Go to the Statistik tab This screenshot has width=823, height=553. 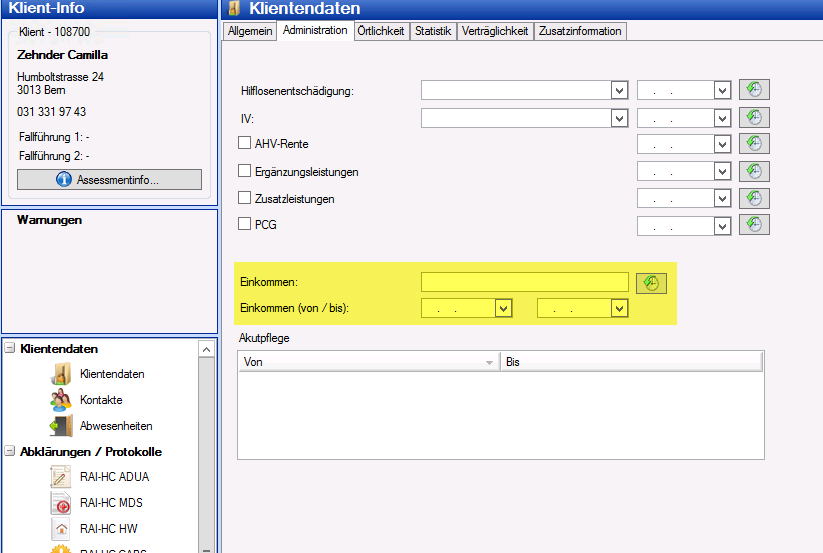tap(433, 31)
